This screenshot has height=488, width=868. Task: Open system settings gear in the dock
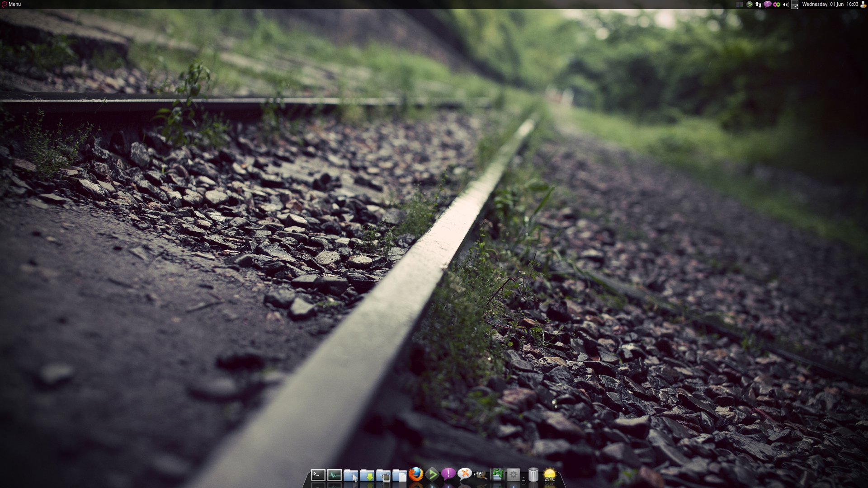click(513, 475)
